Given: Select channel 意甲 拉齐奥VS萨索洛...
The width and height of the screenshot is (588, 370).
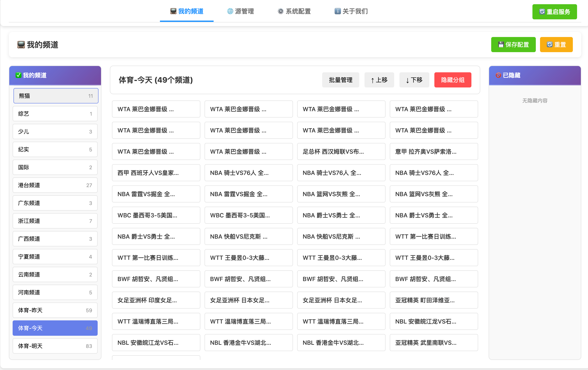Looking at the screenshot, I should coord(434,152).
